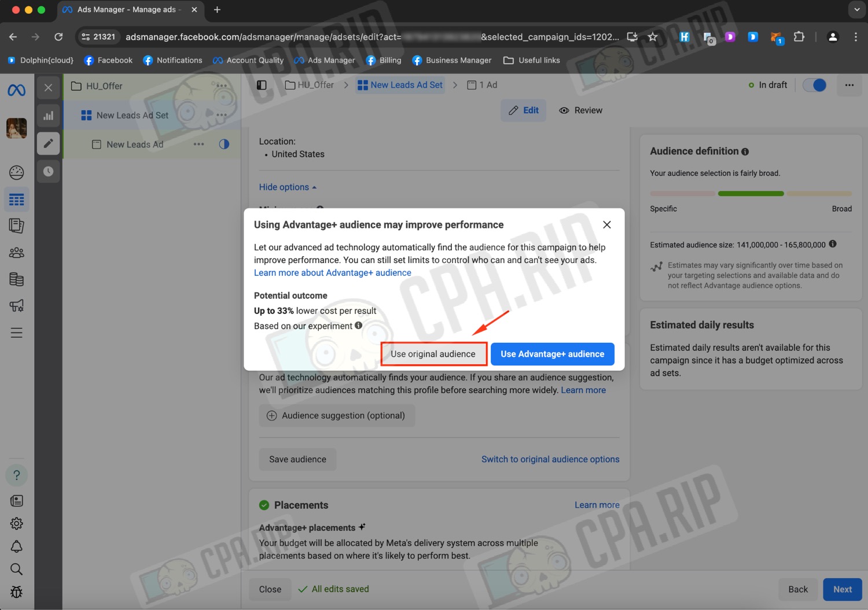
Task: Select New Leads Ad Set in the tree
Action: [x=133, y=115]
